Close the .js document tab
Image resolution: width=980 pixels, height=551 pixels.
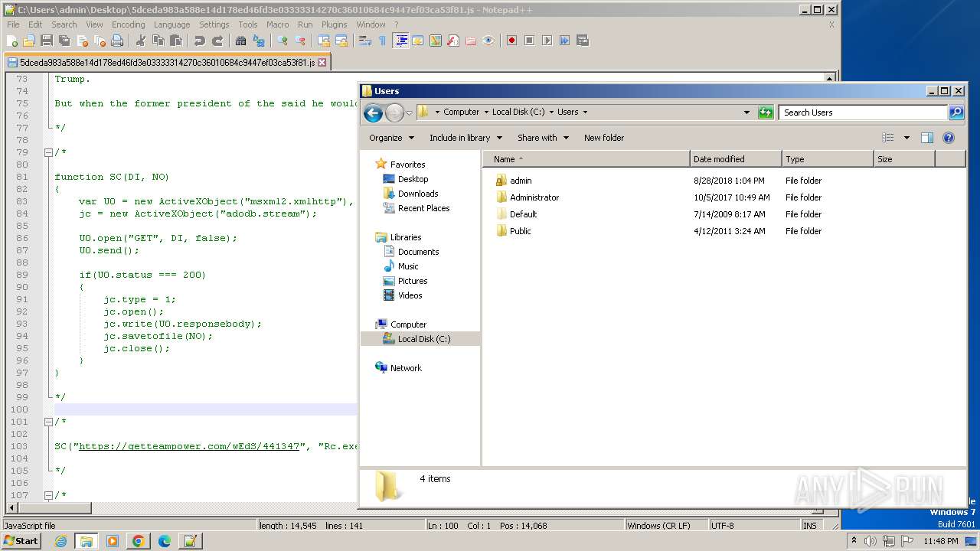(322, 63)
